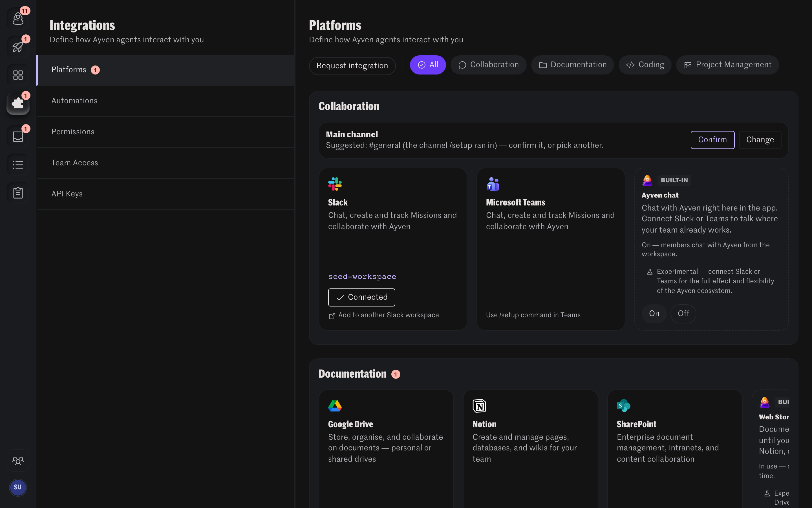
Task: Open the rocket missions icon in sidebar
Action: (x=18, y=47)
